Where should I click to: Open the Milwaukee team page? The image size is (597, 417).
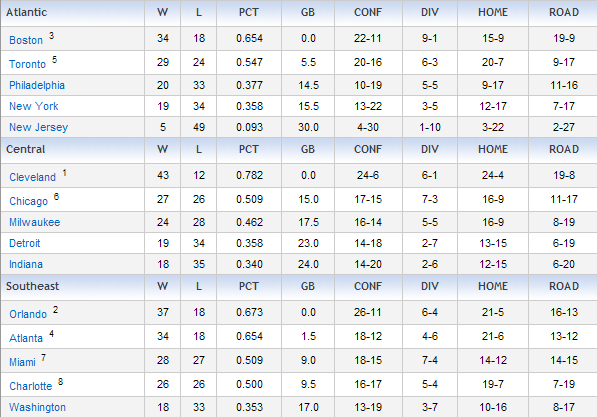point(35,222)
